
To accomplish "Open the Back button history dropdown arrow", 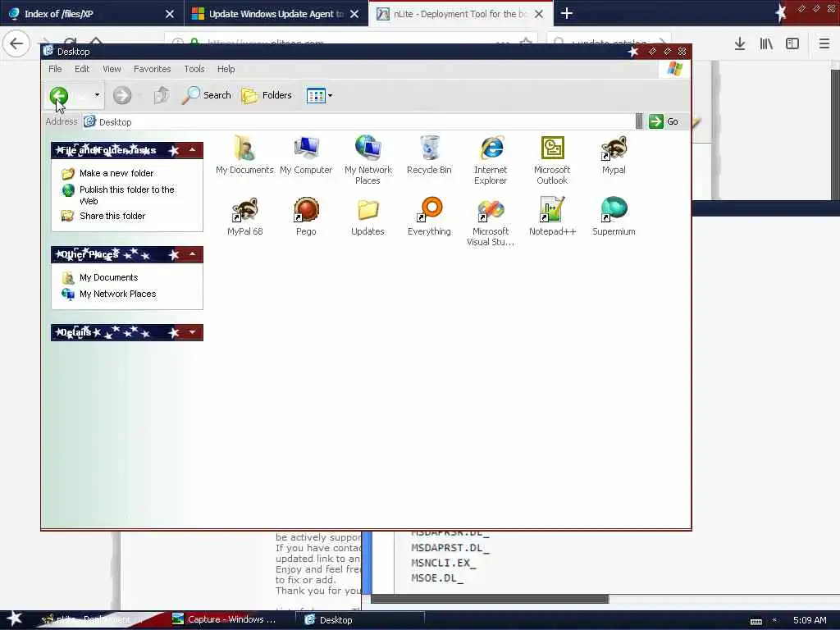I will [x=97, y=95].
